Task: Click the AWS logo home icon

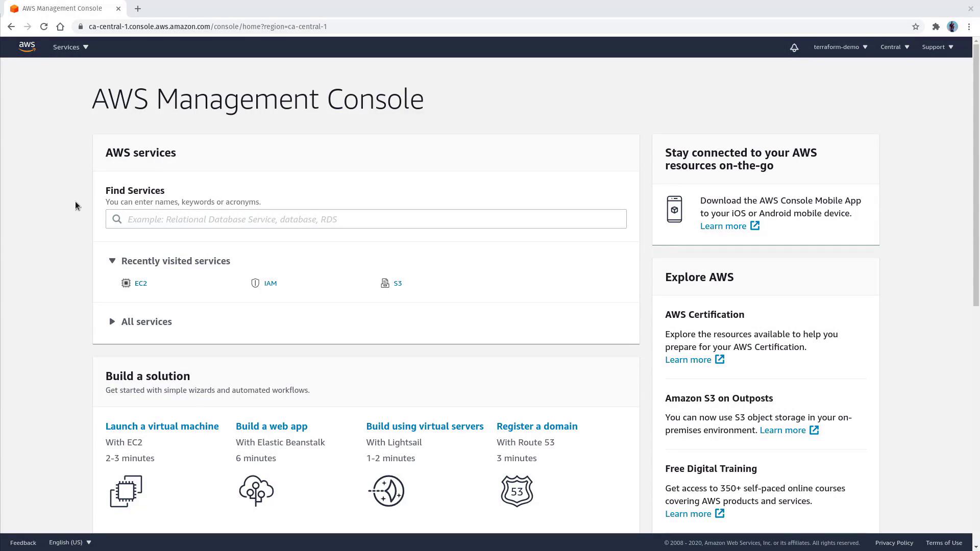Action: (27, 47)
